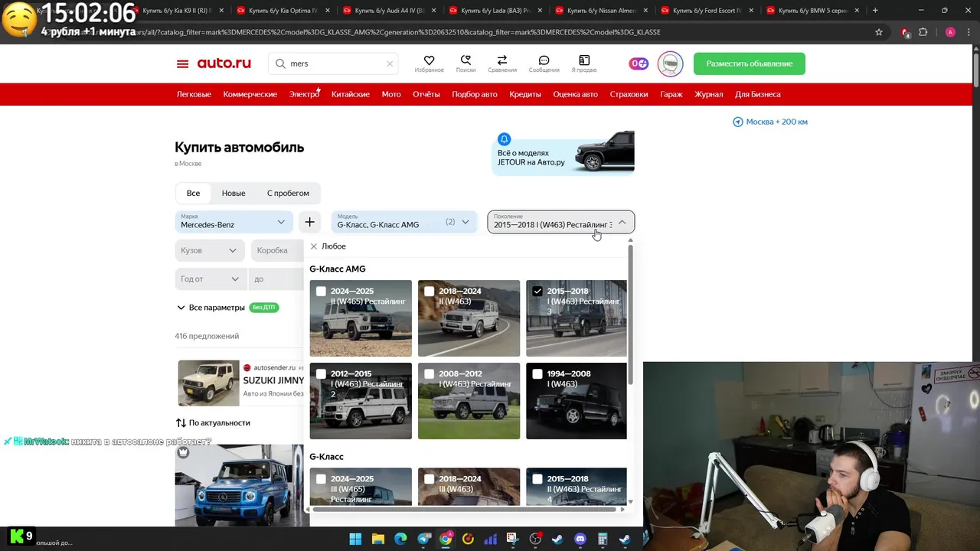
Task: Open Discord from the taskbar
Action: (580, 539)
